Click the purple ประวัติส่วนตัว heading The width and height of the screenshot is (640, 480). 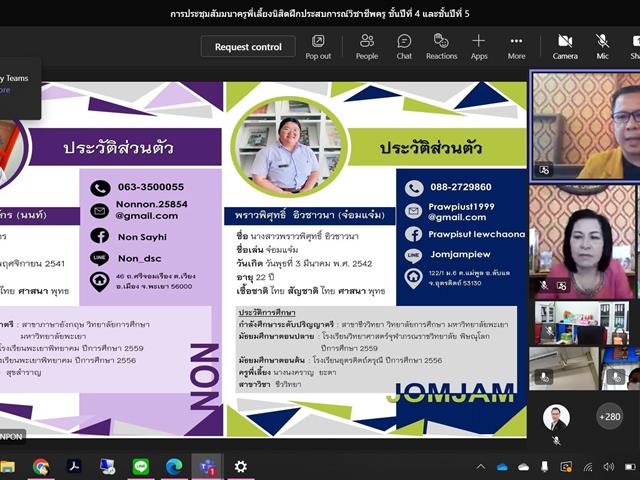pos(118,148)
